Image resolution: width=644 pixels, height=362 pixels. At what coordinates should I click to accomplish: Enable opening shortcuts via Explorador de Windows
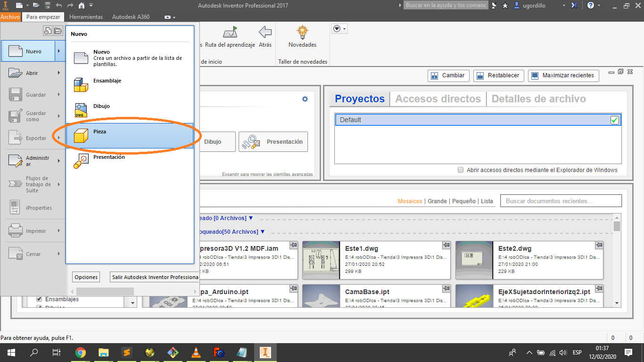click(461, 170)
